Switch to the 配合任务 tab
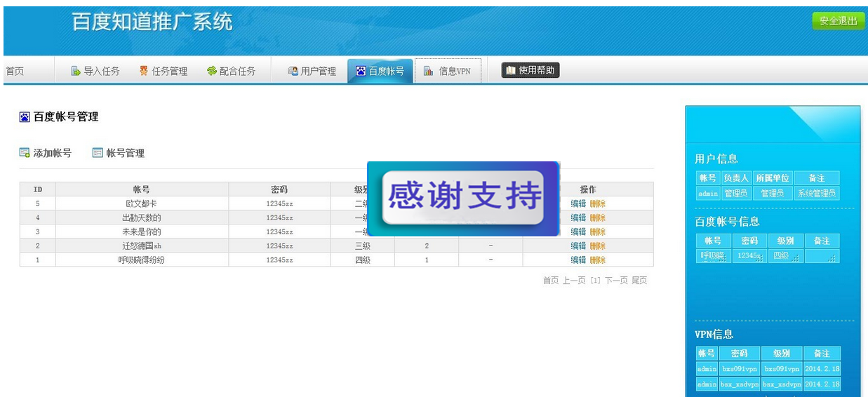868x397 pixels. [x=232, y=71]
